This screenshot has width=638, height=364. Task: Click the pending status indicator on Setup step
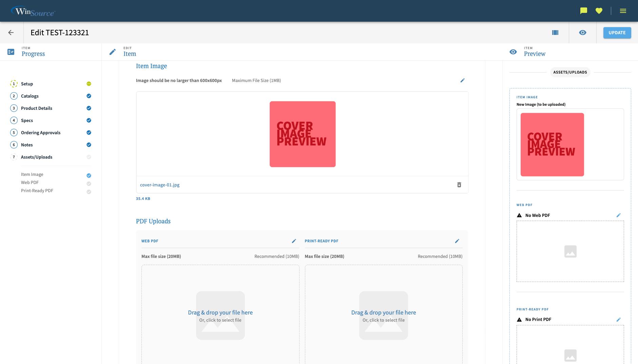click(x=89, y=84)
